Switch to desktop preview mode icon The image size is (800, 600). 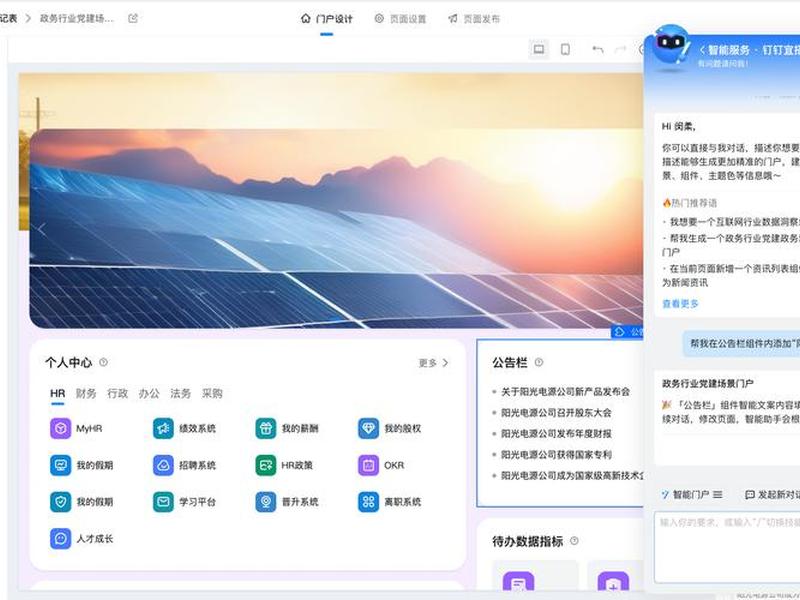(x=539, y=49)
